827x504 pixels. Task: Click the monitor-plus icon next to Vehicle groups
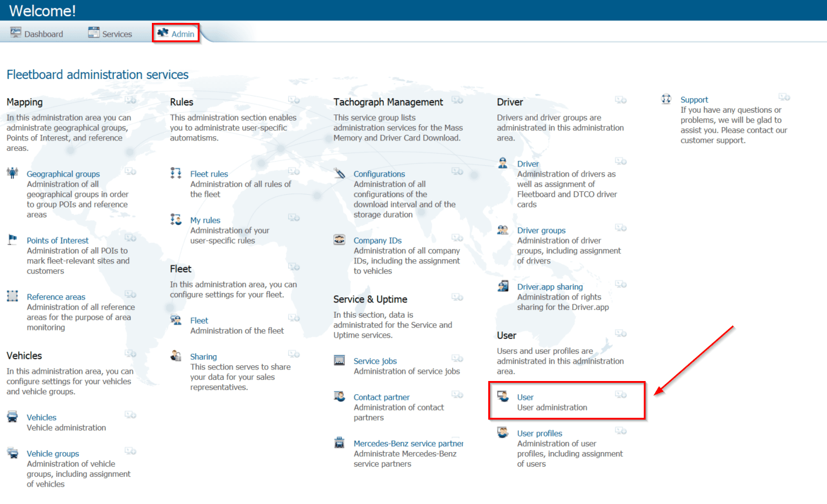(x=130, y=451)
